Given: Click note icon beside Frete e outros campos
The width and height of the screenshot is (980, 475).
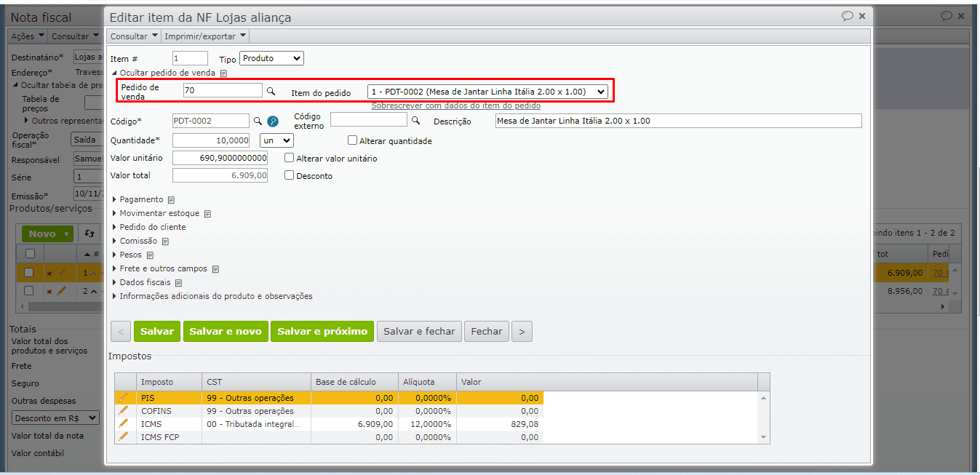Looking at the screenshot, I should pos(215,269).
